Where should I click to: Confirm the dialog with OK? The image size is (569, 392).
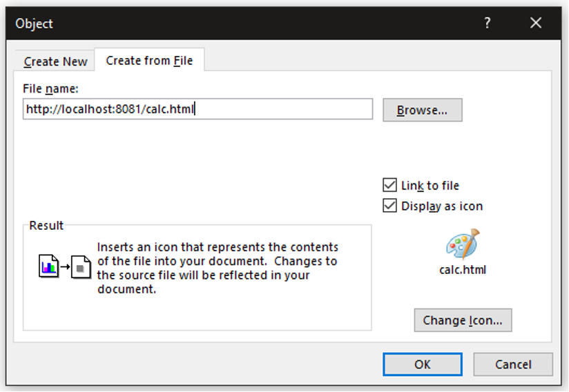[x=422, y=364]
